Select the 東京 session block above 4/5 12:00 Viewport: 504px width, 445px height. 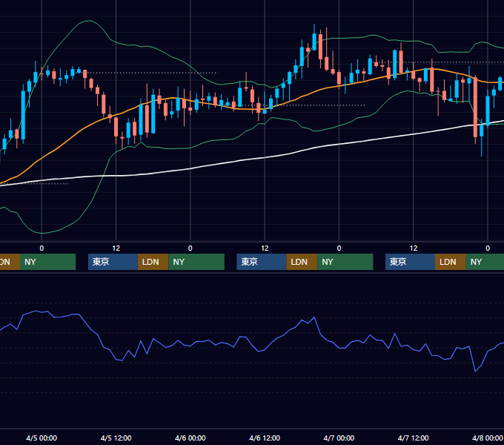[113, 262]
